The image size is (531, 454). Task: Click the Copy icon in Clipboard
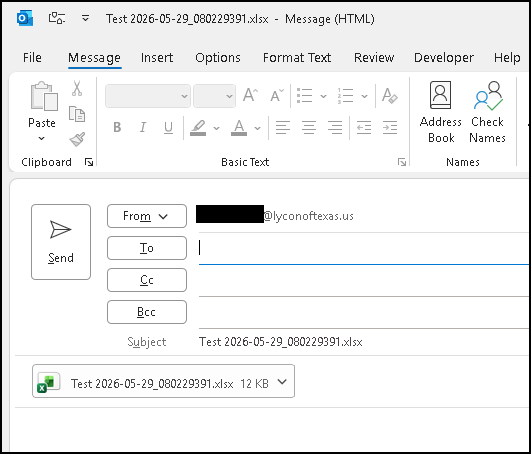coord(77,114)
